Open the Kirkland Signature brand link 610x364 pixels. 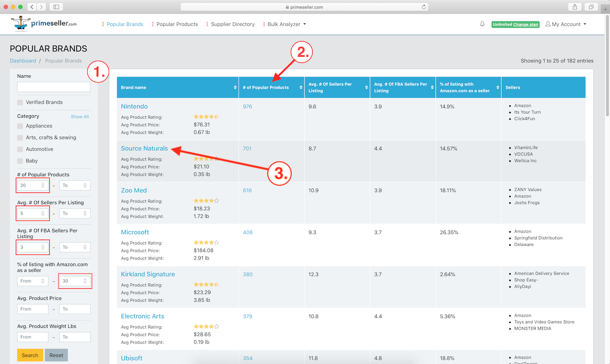coord(148,274)
